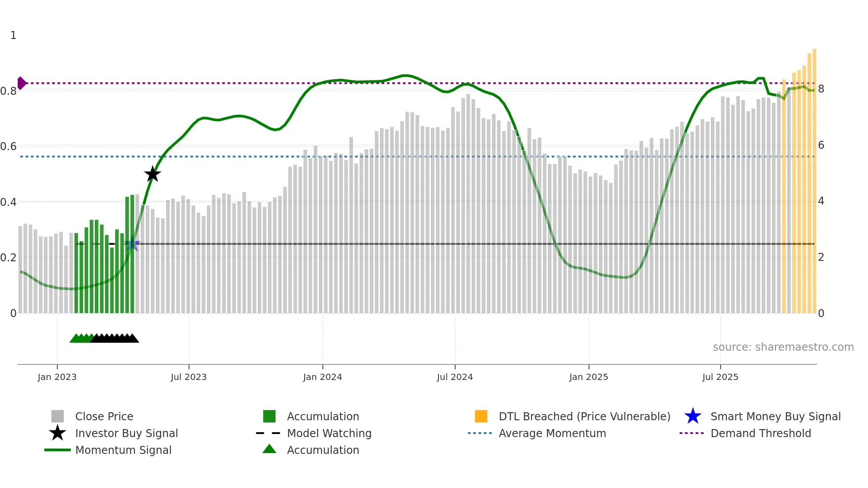Click the black Investor Buy Signal star on chart
The image size is (868, 488).
(152, 174)
